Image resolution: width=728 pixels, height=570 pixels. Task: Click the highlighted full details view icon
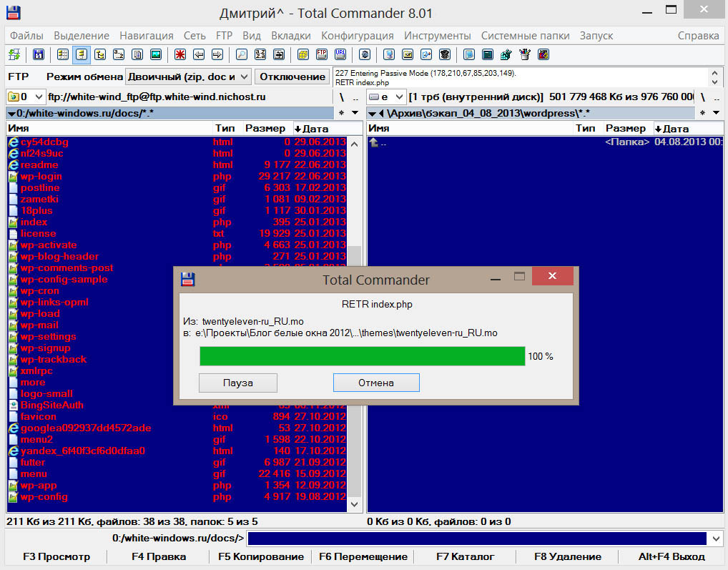[x=82, y=55]
